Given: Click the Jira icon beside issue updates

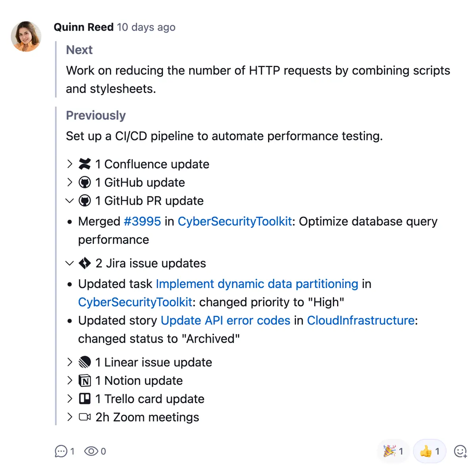Looking at the screenshot, I should pyautogui.click(x=84, y=263).
